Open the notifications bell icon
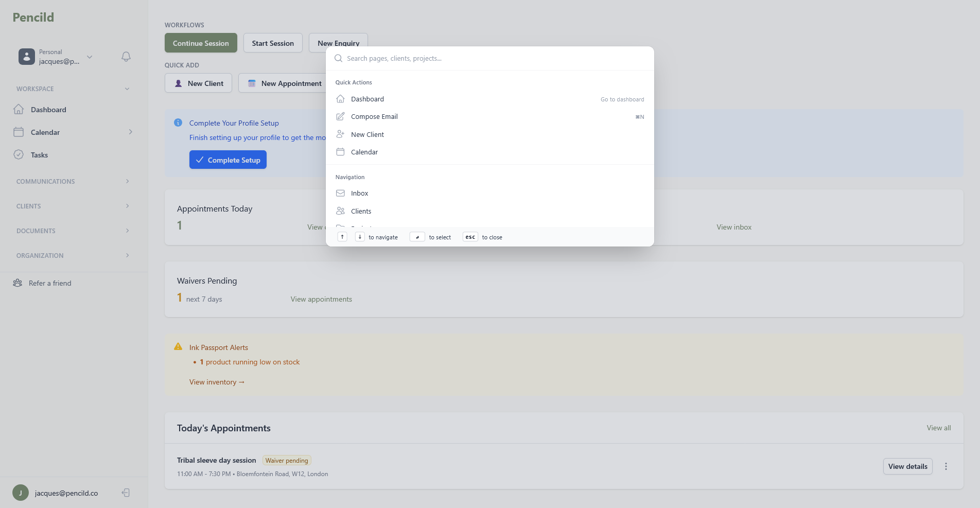This screenshot has height=508, width=980. 126,57
